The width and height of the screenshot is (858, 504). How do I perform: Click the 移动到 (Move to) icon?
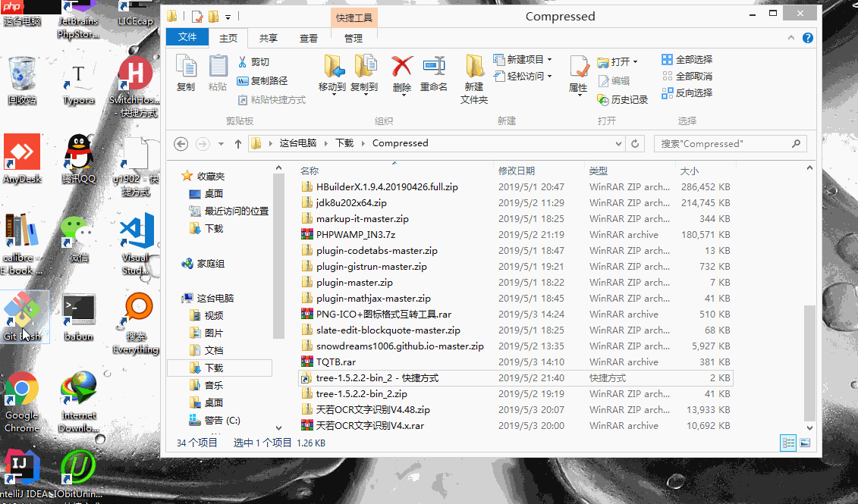(335, 74)
